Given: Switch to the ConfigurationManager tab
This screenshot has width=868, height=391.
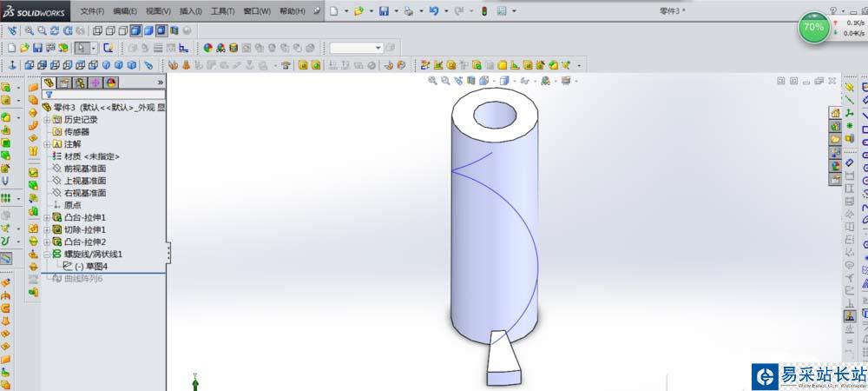Looking at the screenshot, I should [80, 83].
